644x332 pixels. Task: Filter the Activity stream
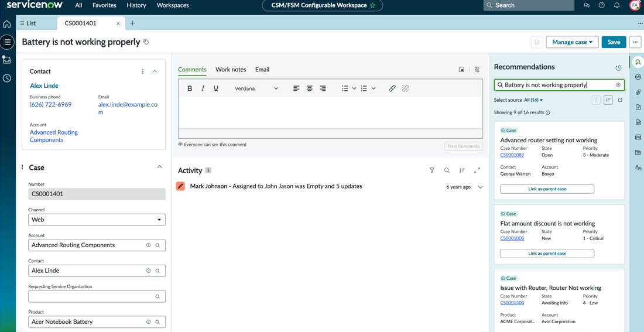point(431,170)
